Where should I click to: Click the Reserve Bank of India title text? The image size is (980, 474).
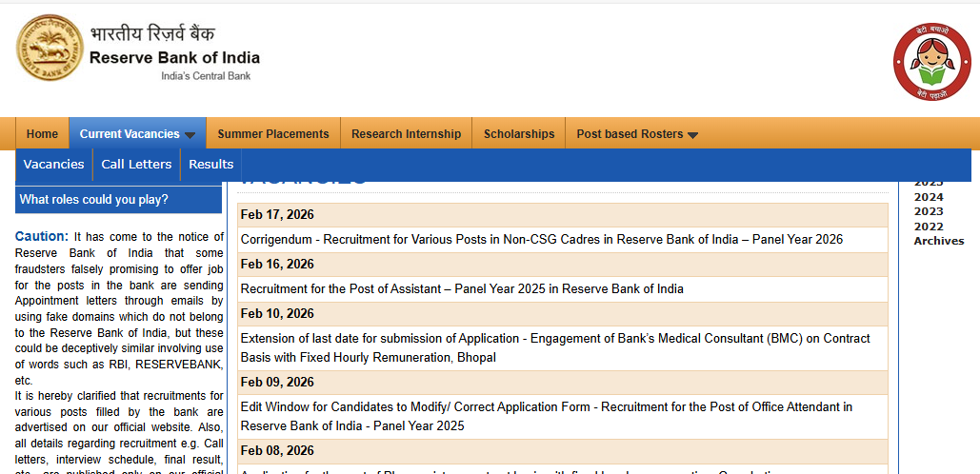pyautogui.click(x=174, y=58)
